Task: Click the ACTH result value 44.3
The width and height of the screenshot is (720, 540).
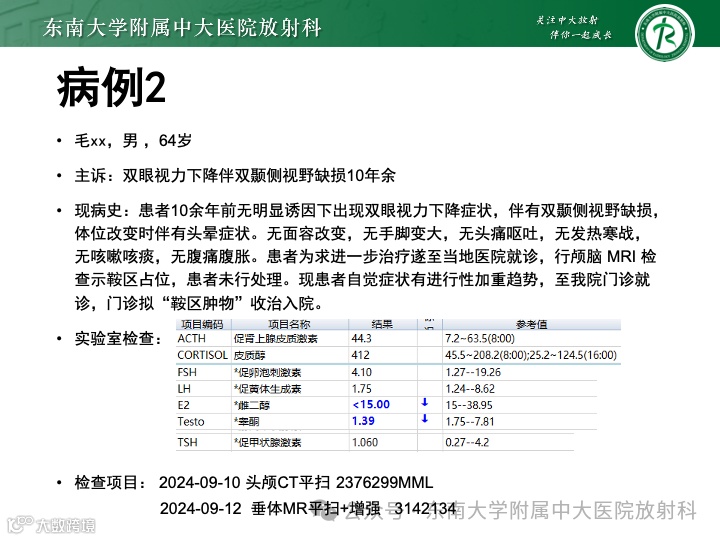Action: pyautogui.click(x=361, y=338)
